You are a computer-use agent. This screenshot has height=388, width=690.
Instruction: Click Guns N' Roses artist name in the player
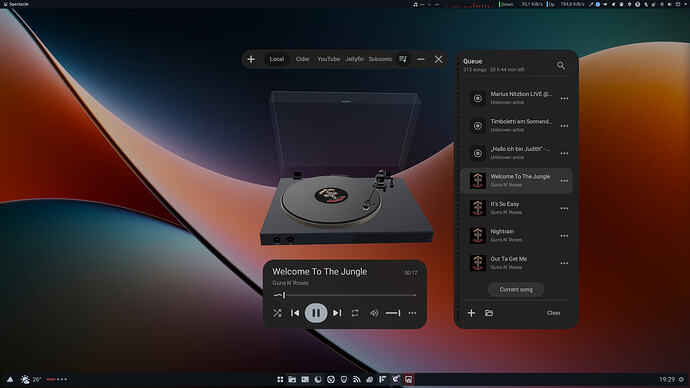click(x=290, y=283)
